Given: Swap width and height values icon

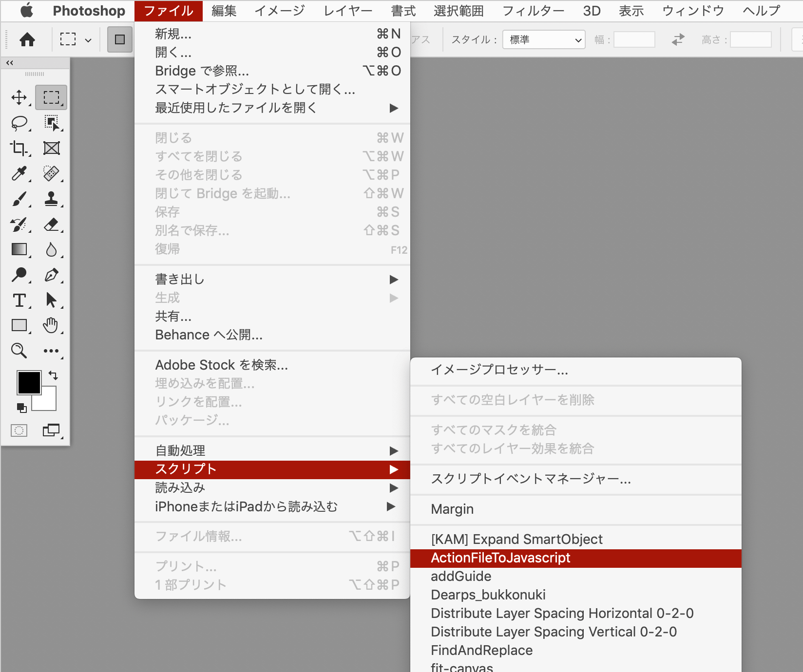Looking at the screenshot, I should (678, 39).
